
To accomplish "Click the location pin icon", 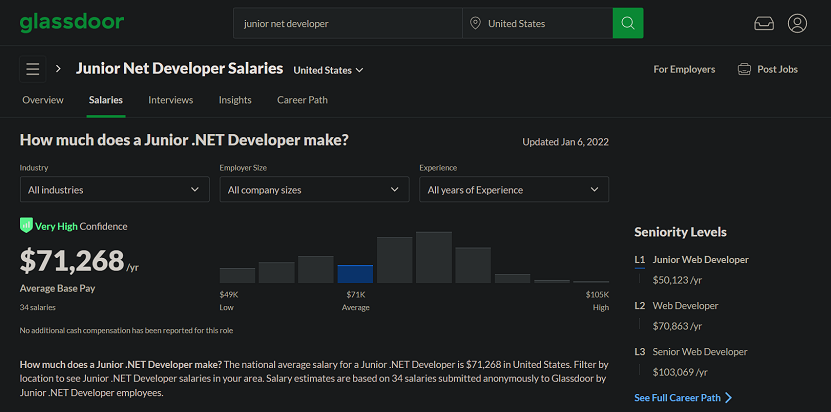I will tap(475, 23).
